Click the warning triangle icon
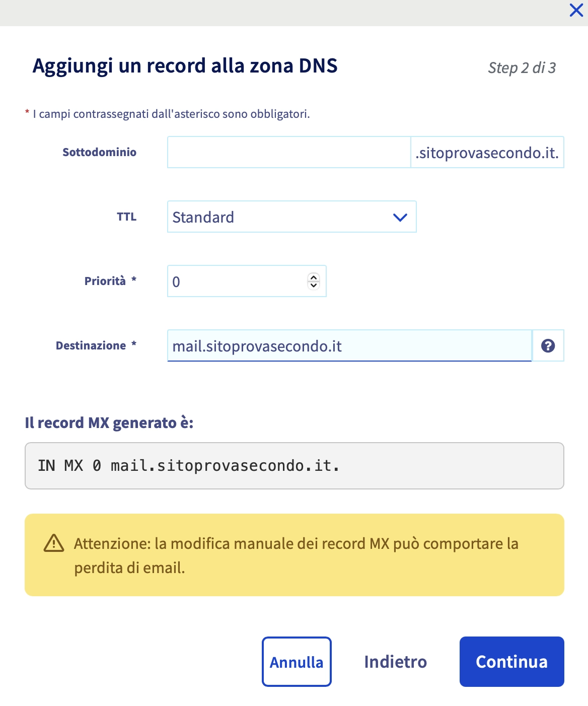 (x=54, y=543)
